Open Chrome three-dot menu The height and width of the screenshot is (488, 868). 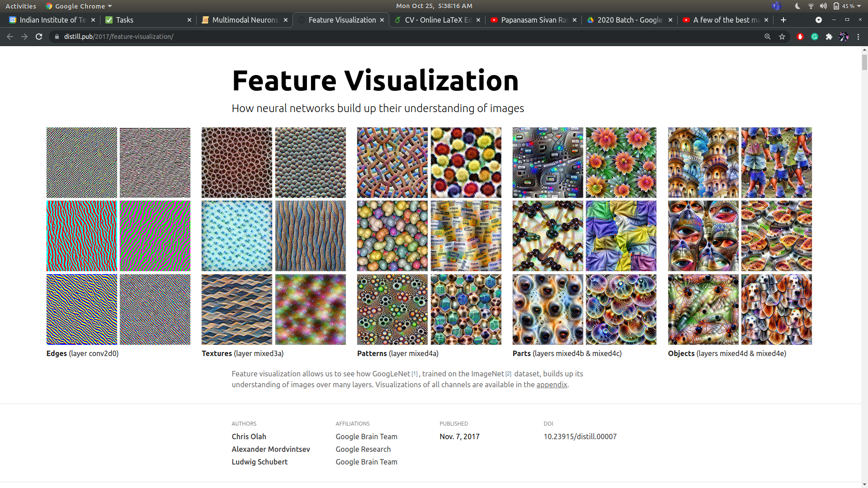coord(858,37)
